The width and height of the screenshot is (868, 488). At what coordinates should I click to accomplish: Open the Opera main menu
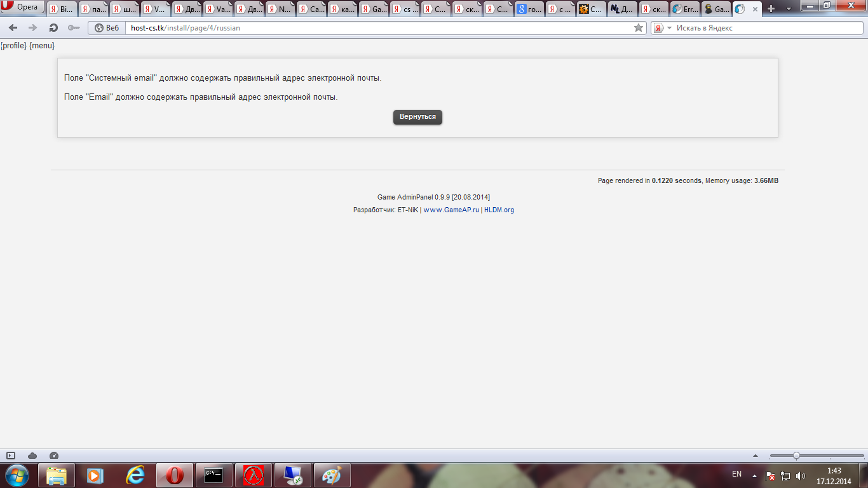pos(22,7)
